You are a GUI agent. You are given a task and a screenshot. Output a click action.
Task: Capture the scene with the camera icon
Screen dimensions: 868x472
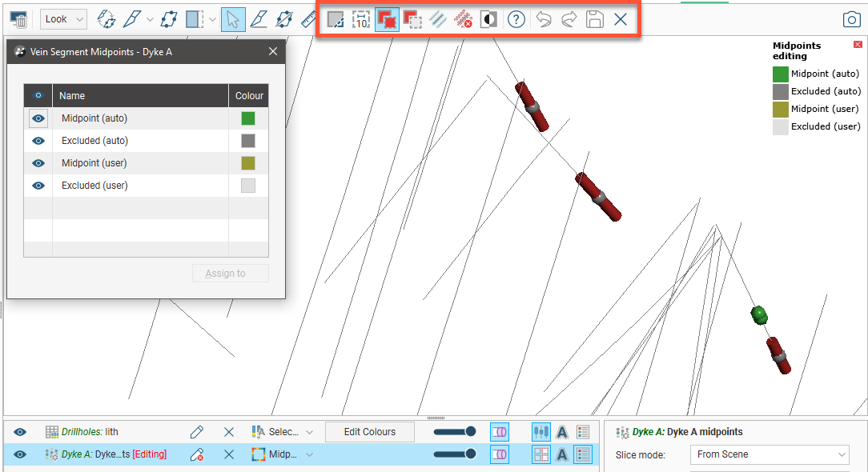[x=850, y=19]
